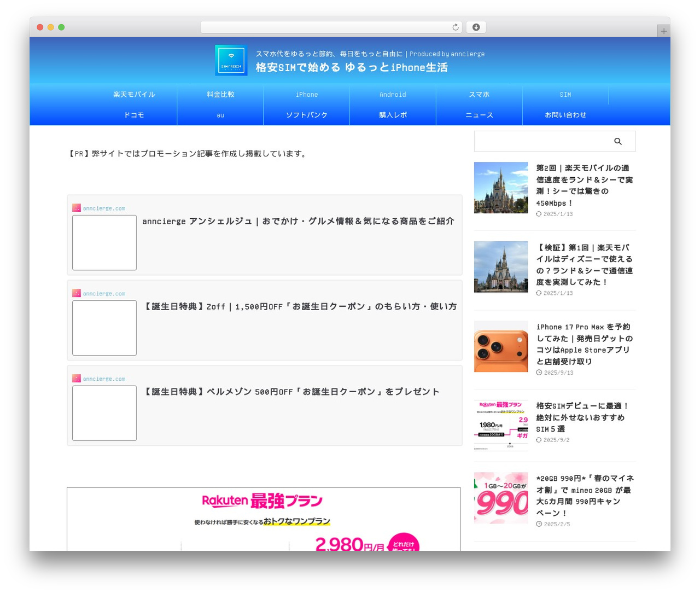Select au in navigation menu

(220, 115)
